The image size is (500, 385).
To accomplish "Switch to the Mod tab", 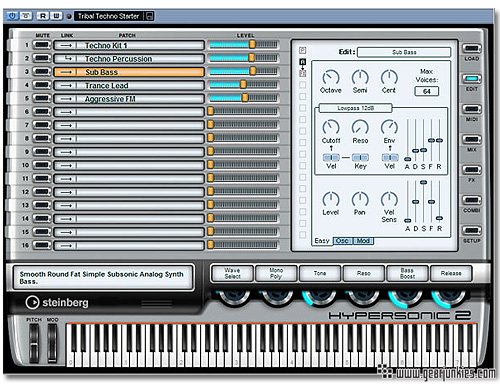I will pyautogui.click(x=363, y=241).
